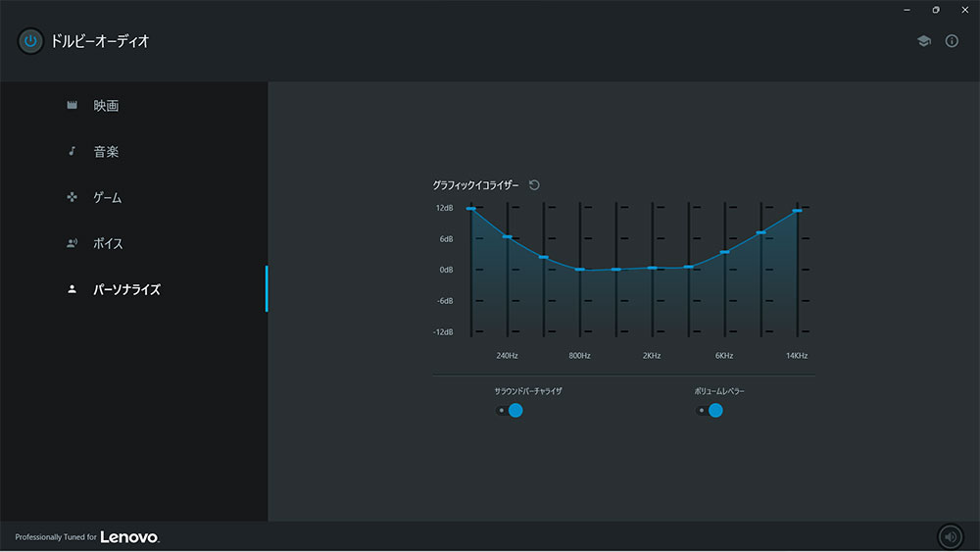
Task: Choose the パーソナライズ profile
Action: tap(126, 290)
